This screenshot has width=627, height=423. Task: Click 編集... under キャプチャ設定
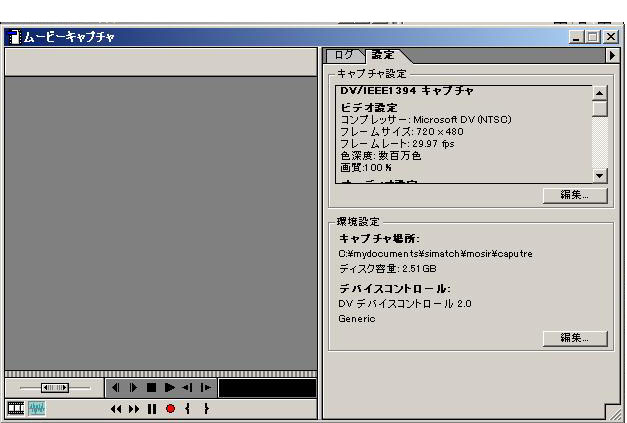tap(575, 195)
